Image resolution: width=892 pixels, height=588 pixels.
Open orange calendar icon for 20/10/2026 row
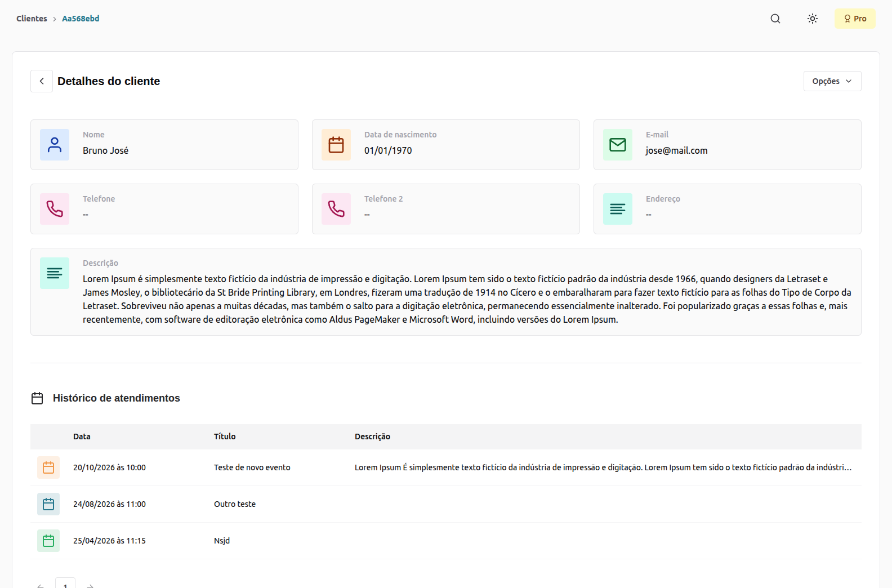[x=48, y=467]
